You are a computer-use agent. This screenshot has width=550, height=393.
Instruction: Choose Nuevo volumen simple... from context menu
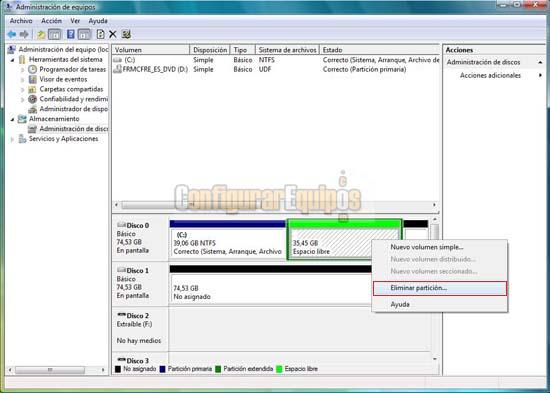coord(440,247)
